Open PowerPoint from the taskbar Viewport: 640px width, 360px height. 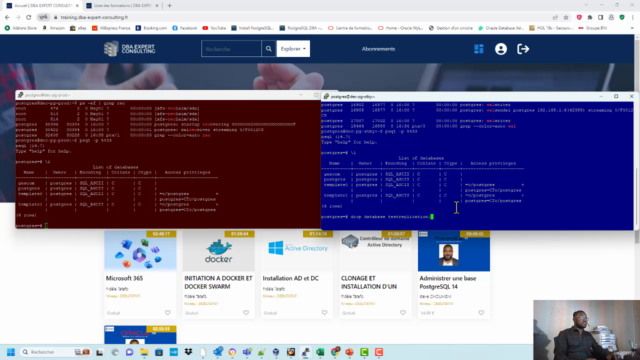pos(349,352)
